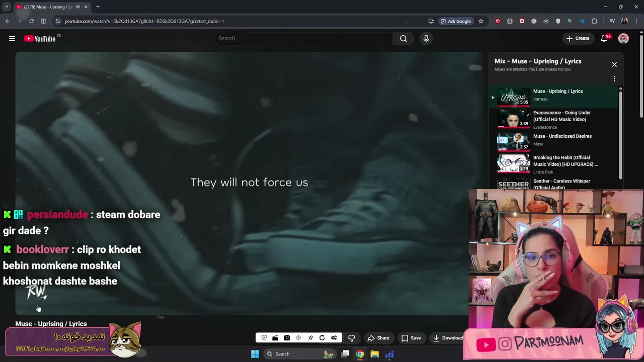This screenshot has height=362, width=644.
Task: Close the Mix playlist panel
Action: point(614,64)
